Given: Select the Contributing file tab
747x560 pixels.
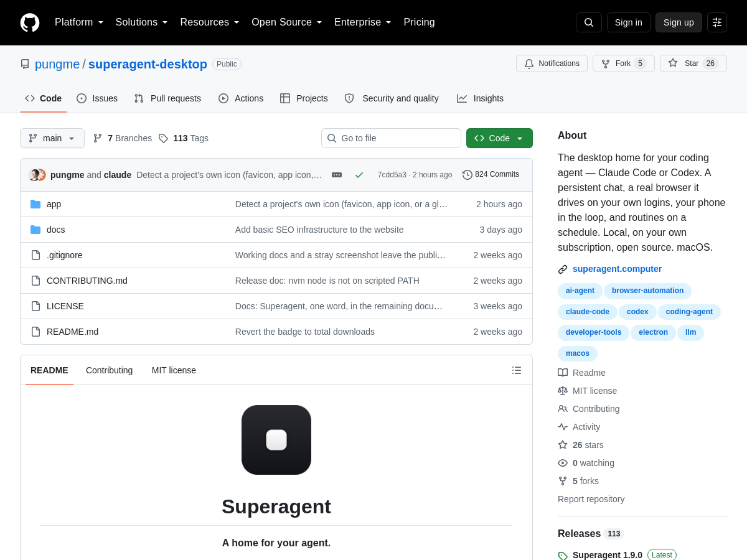Looking at the screenshot, I should click(109, 370).
